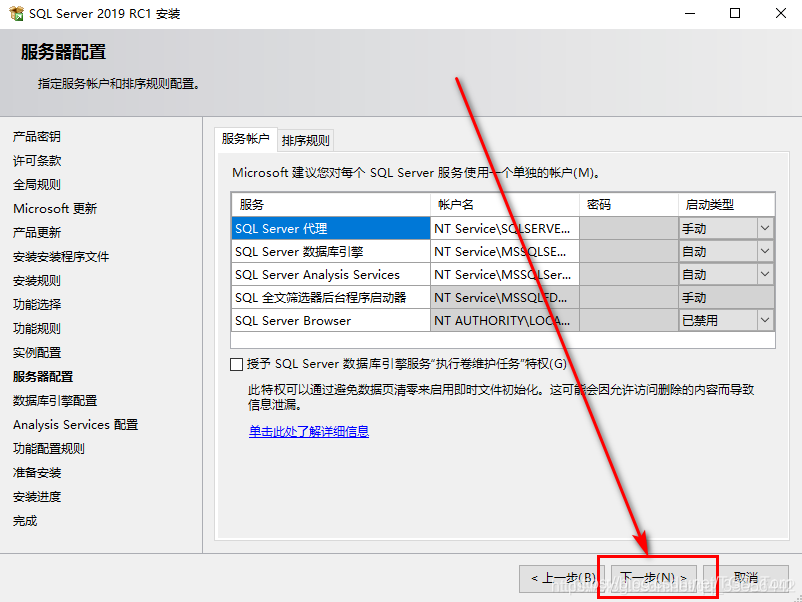Click the 服务 column header
Viewport: 802px width, 602px height.
click(x=330, y=205)
